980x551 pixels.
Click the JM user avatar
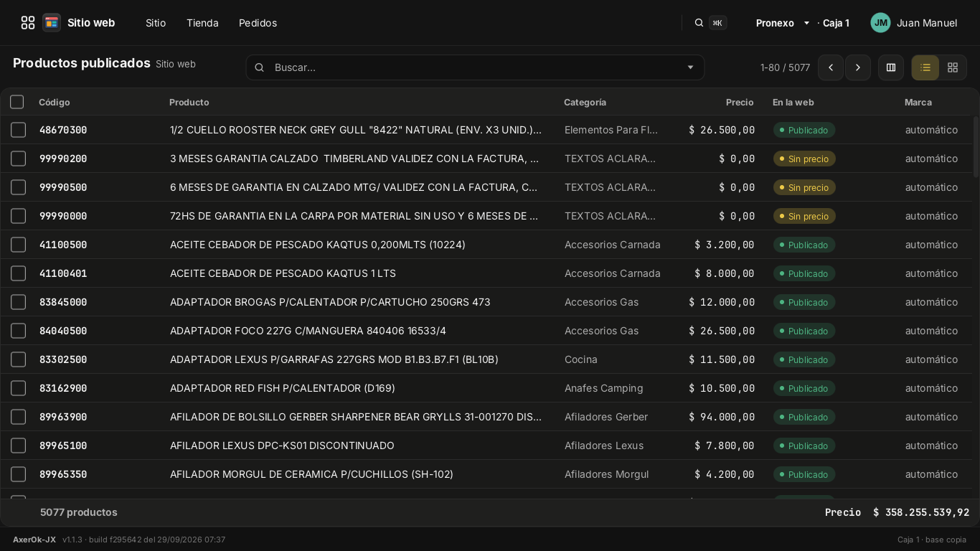click(880, 23)
